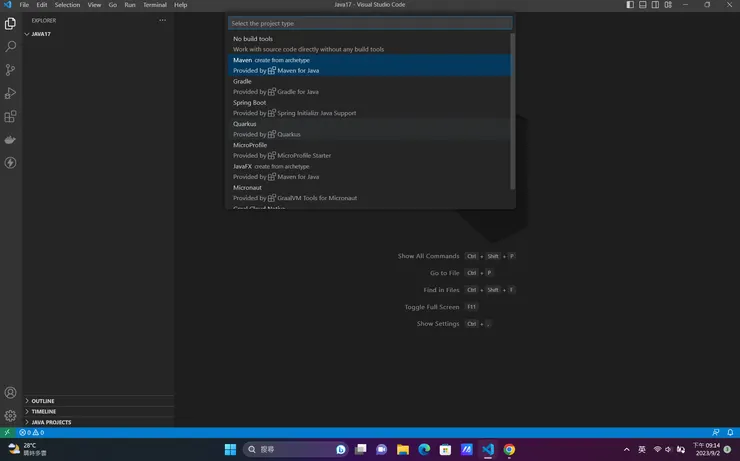This screenshot has height=461, width=740.
Task: Expand the TIMELINE section
Action: click(44, 411)
